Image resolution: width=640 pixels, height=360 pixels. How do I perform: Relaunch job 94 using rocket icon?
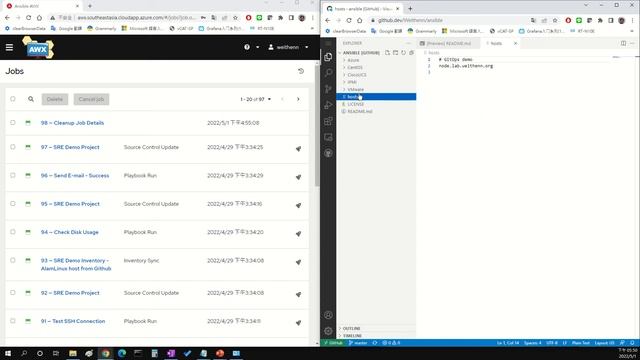click(298, 233)
